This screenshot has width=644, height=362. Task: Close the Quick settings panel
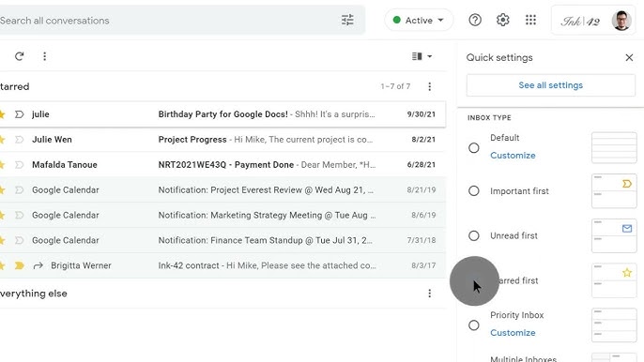[629, 57]
